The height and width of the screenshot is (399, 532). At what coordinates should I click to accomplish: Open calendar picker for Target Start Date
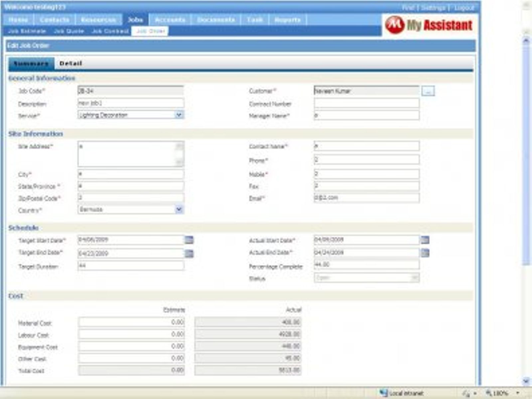point(189,240)
